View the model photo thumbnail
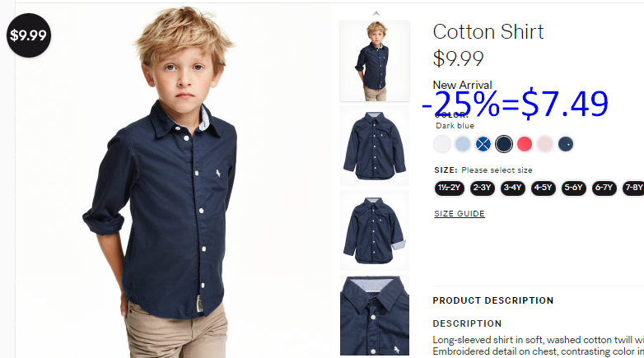The width and height of the screenshot is (644, 358). click(x=375, y=61)
